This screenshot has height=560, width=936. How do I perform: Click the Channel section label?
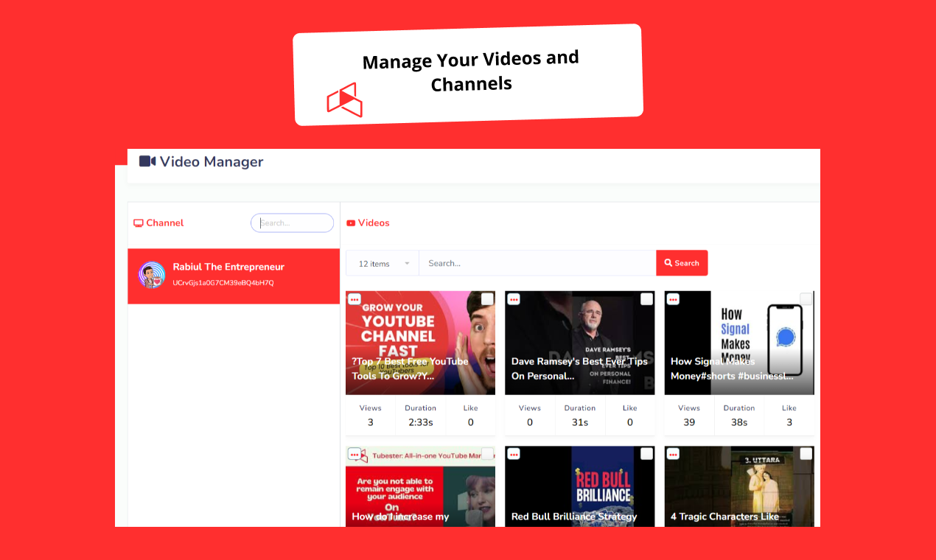pos(165,223)
